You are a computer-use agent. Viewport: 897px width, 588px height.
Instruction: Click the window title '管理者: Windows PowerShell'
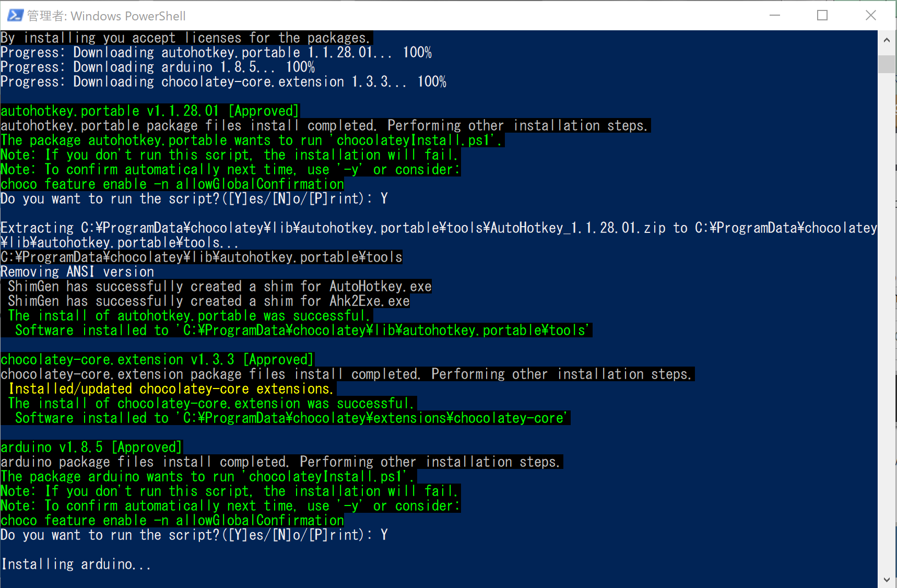coord(106,16)
